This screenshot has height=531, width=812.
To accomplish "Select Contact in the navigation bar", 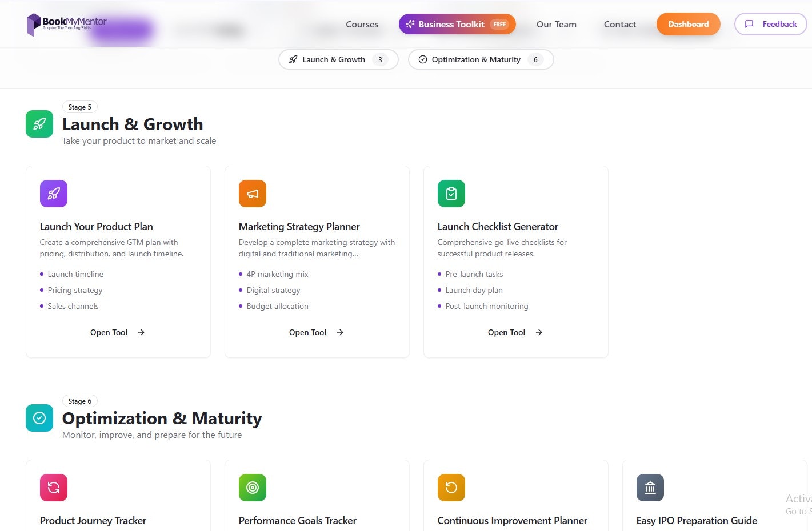I will click(x=619, y=24).
